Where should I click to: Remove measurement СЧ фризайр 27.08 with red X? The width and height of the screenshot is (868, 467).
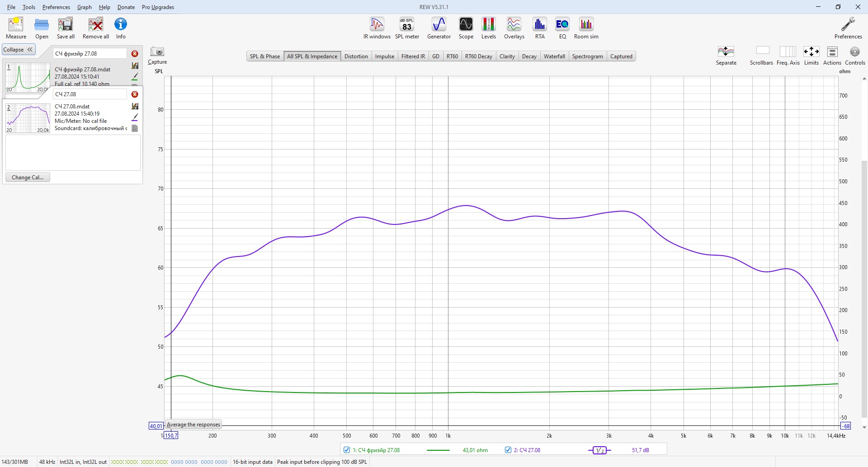coord(135,54)
